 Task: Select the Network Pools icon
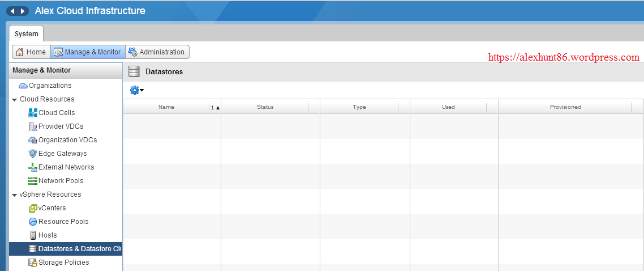[x=33, y=181]
